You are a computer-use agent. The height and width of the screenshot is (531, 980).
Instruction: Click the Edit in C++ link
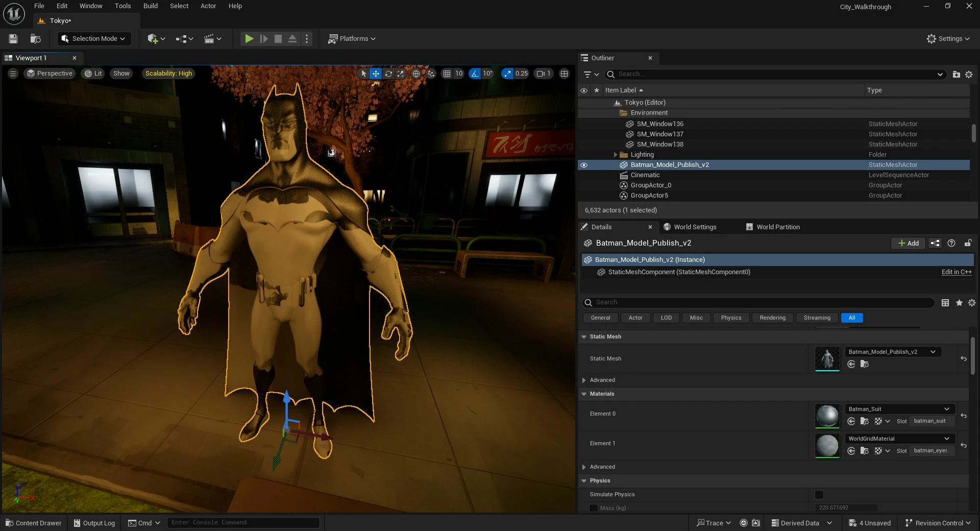(957, 272)
